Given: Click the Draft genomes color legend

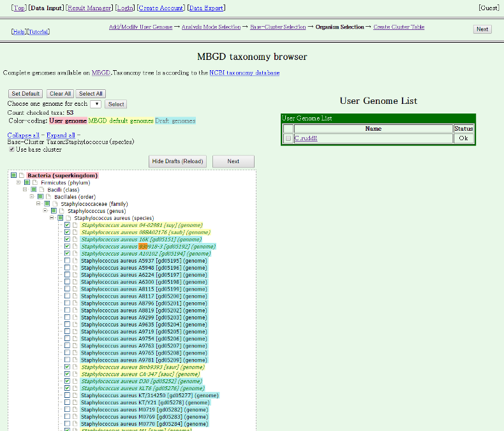Looking at the screenshot, I should (x=175, y=121).
